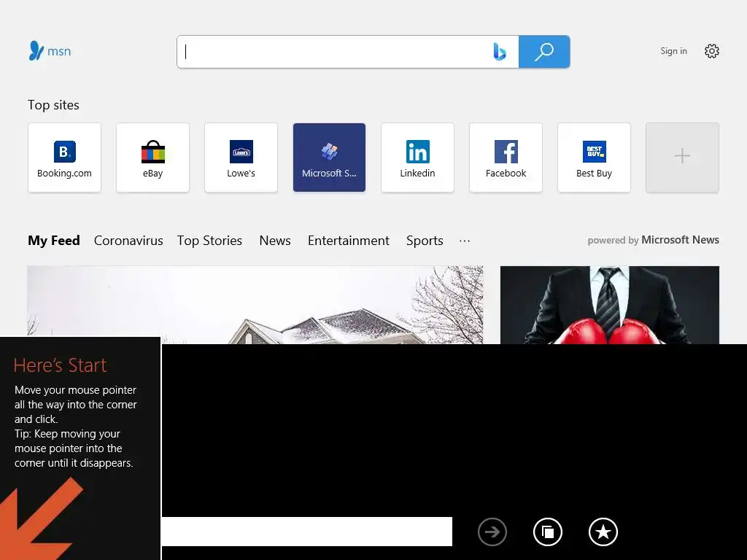Click the 'powered by Microsoft News' text
Screen dimensions: 747x560
[x=653, y=240]
